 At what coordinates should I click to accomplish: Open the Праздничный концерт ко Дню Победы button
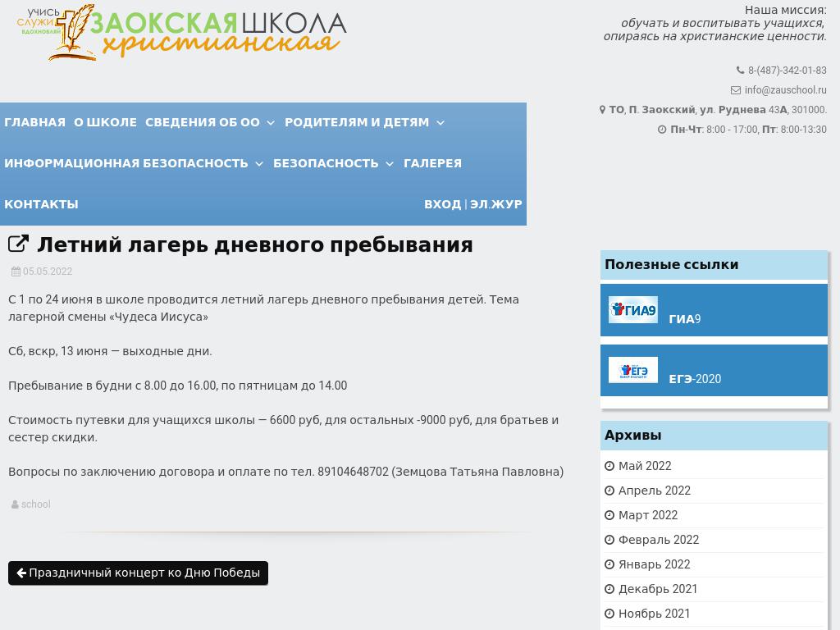[x=138, y=573]
